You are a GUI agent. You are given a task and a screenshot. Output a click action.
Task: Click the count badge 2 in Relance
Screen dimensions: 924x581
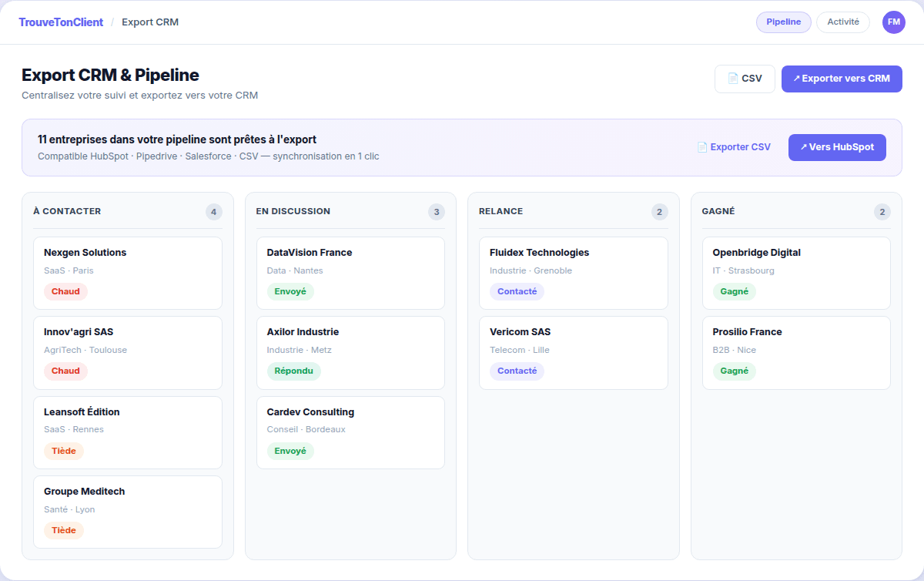(659, 212)
